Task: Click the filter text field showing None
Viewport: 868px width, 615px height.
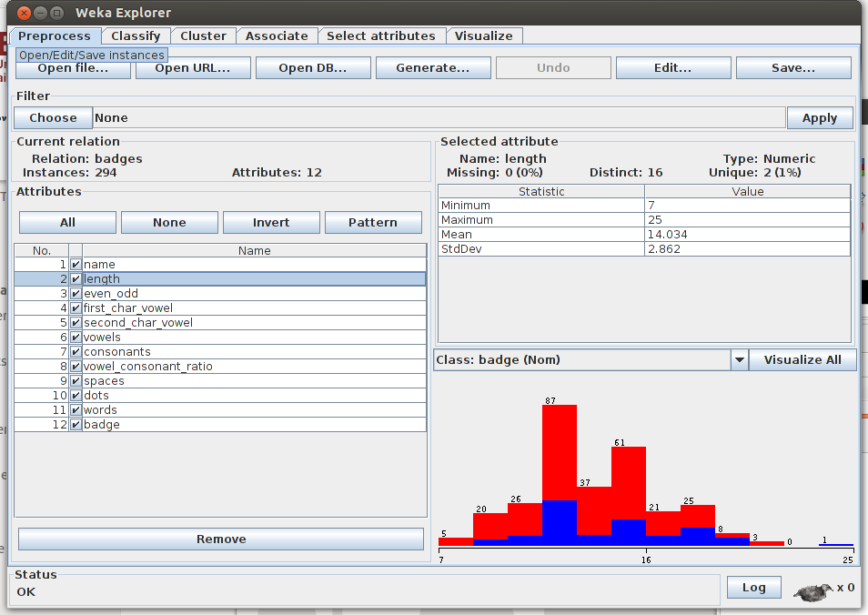Action: point(439,118)
